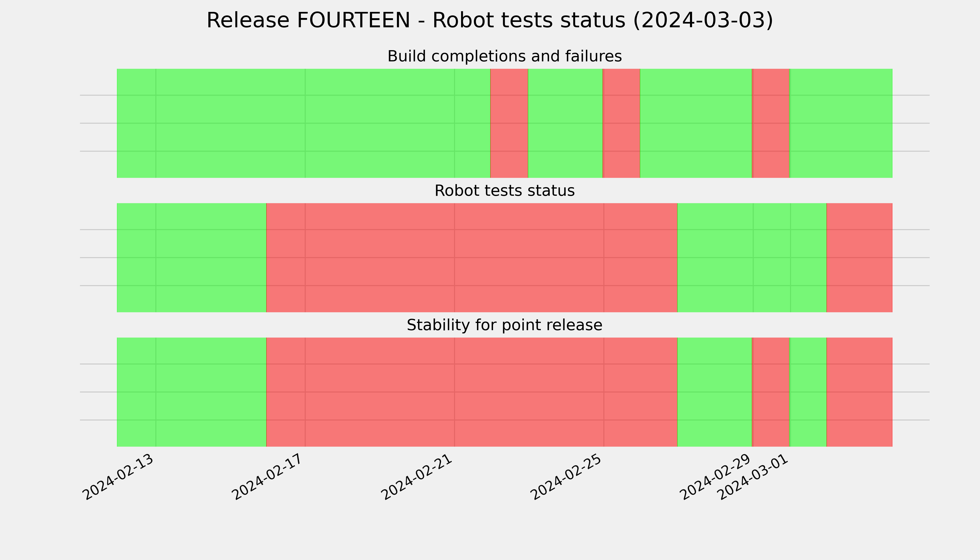Select third red band in Build completions chart
Image resolution: width=980 pixels, height=560 pixels.
coord(771,123)
